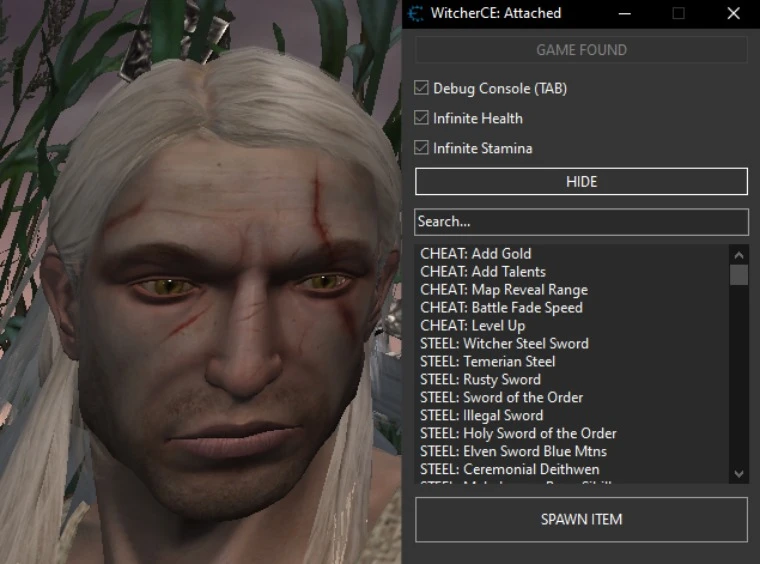760x564 pixels.
Task: Minimize the WitcherCE window
Action: [625, 14]
